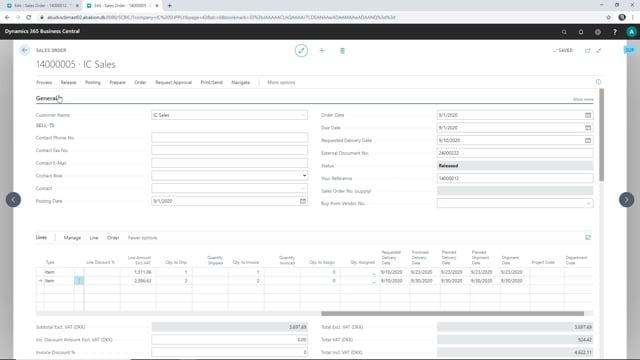Click the edit pencil icon
The height and width of the screenshot is (360, 640).
click(301, 51)
